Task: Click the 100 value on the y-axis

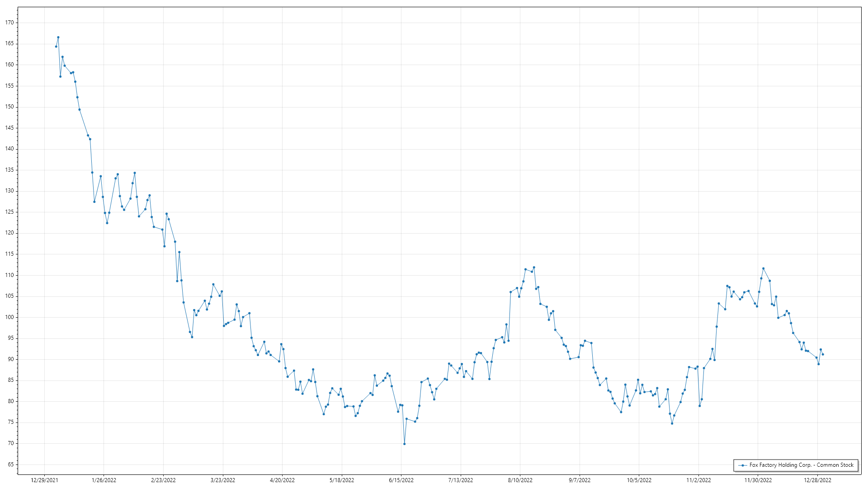Action: (x=9, y=317)
